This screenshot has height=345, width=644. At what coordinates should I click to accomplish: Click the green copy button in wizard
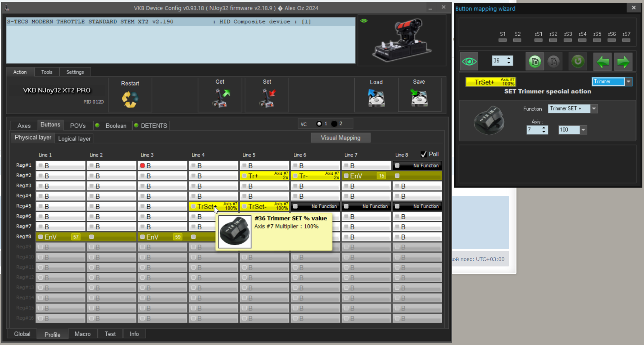535,61
